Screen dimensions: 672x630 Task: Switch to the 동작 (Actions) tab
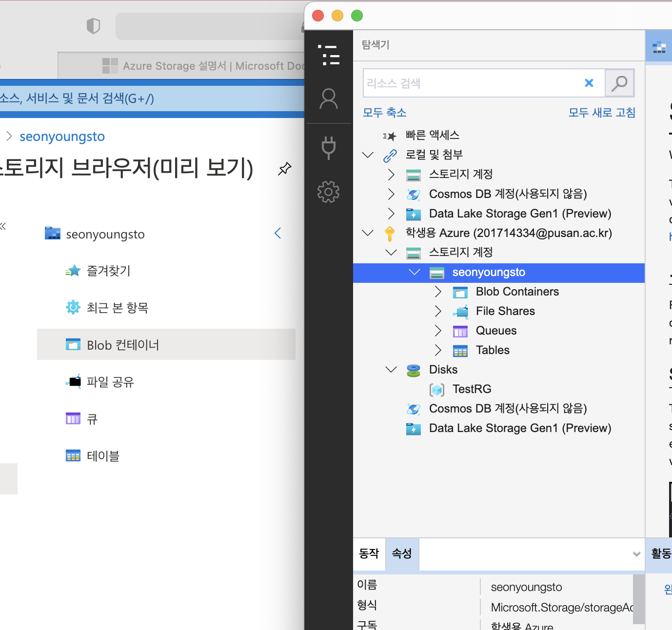(369, 554)
